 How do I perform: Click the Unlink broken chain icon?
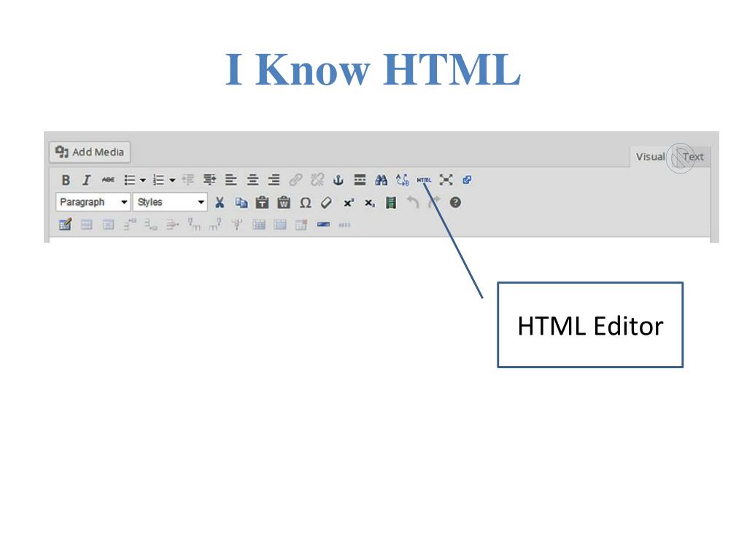tap(317, 180)
